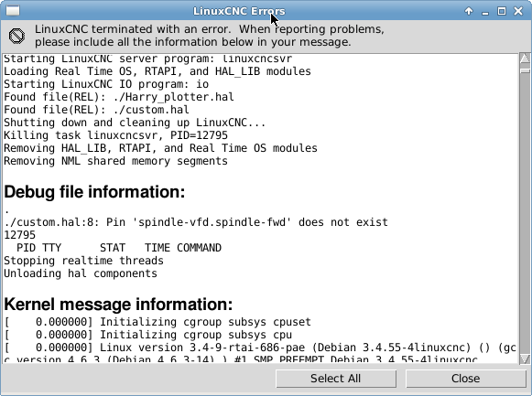The width and height of the screenshot is (532, 396).
Task: Click 'Removing HAL_LIB, RTAPI' line
Action: [x=160, y=148]
